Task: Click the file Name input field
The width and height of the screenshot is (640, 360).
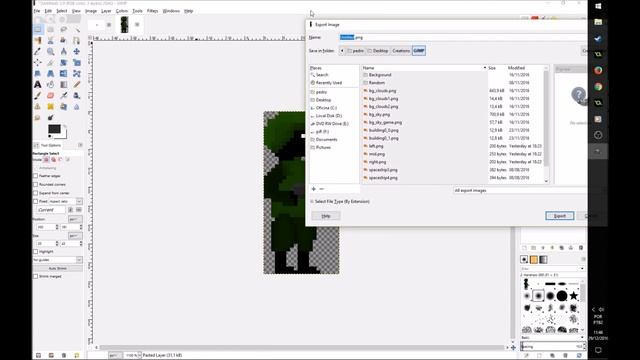Action: pyautogui.click(x=462, y=37)
